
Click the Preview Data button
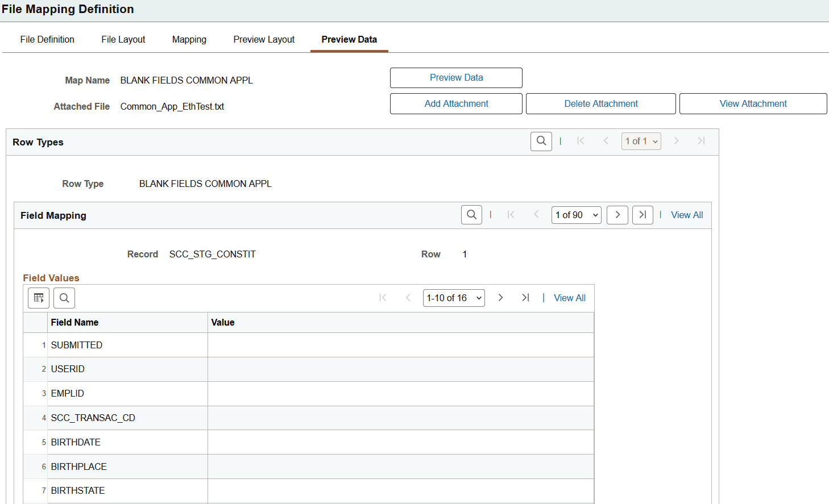(x=456, y=78)
